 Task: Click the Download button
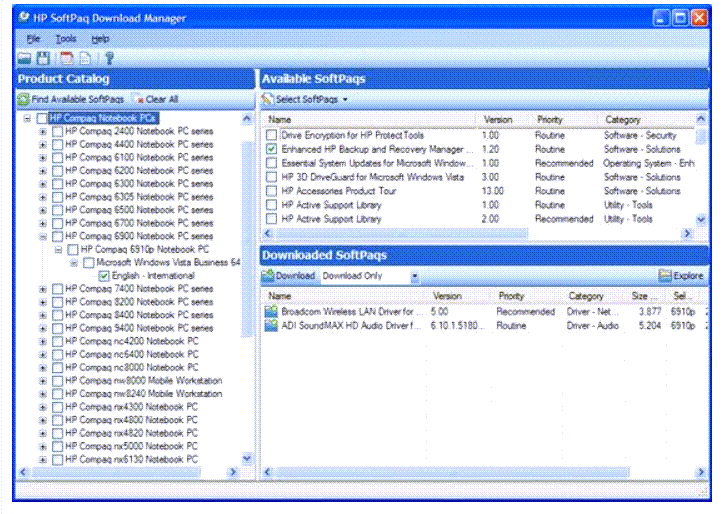pyautogui.click(x=289, y=276)
